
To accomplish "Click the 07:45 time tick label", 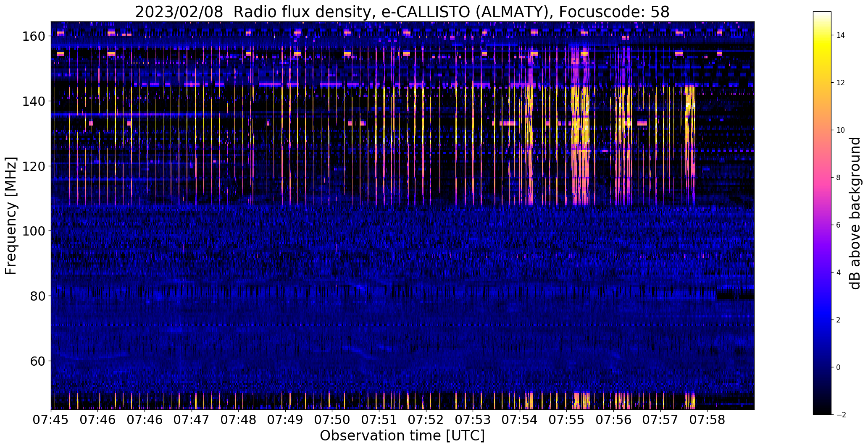I will click(51, 420).
